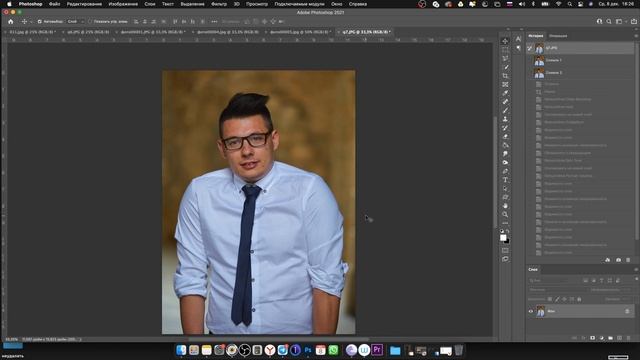Screen dimensions: 640x360
Task: Select the Eraser tool
Action: click(505, 136)
